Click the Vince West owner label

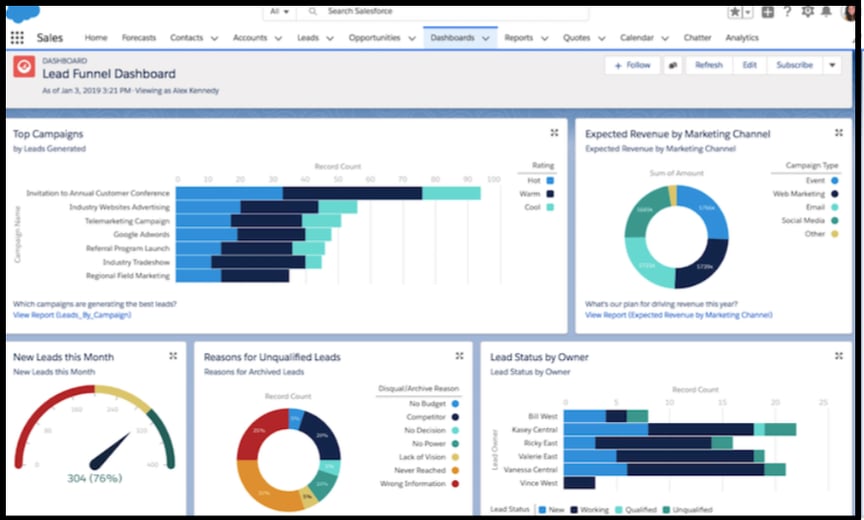tap(538, 483)
